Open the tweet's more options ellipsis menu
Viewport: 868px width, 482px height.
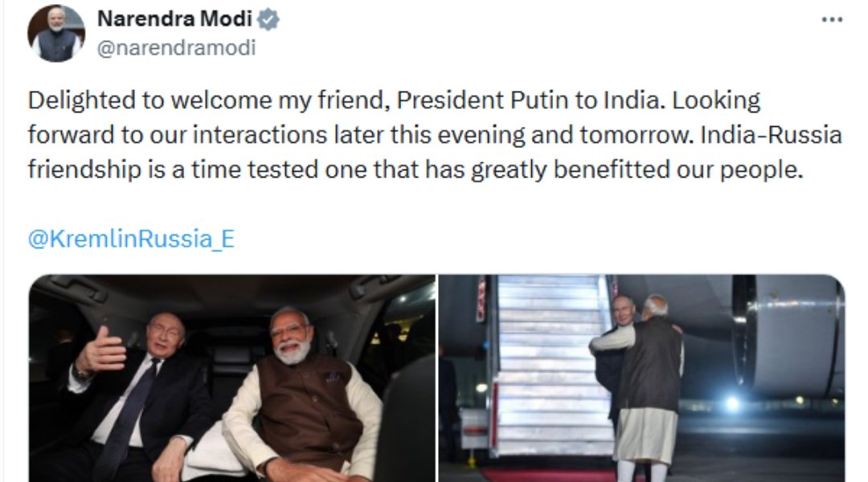tap(832, 18)
